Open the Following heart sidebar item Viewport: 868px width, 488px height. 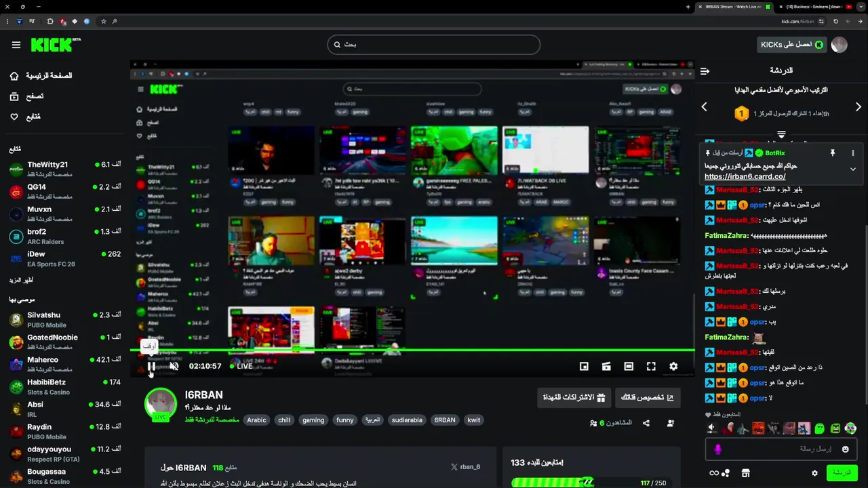tap(26, 117)
